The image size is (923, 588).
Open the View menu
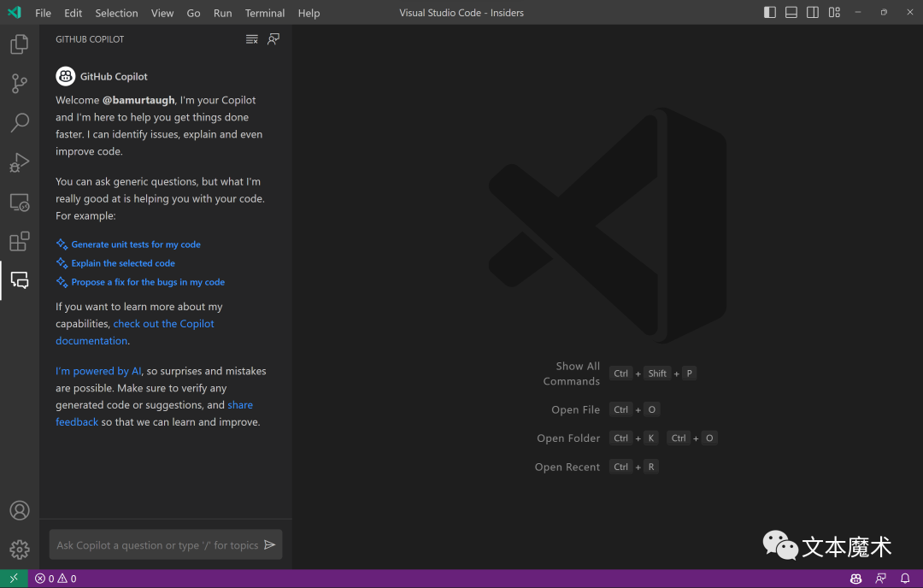(x=162, y=13)
